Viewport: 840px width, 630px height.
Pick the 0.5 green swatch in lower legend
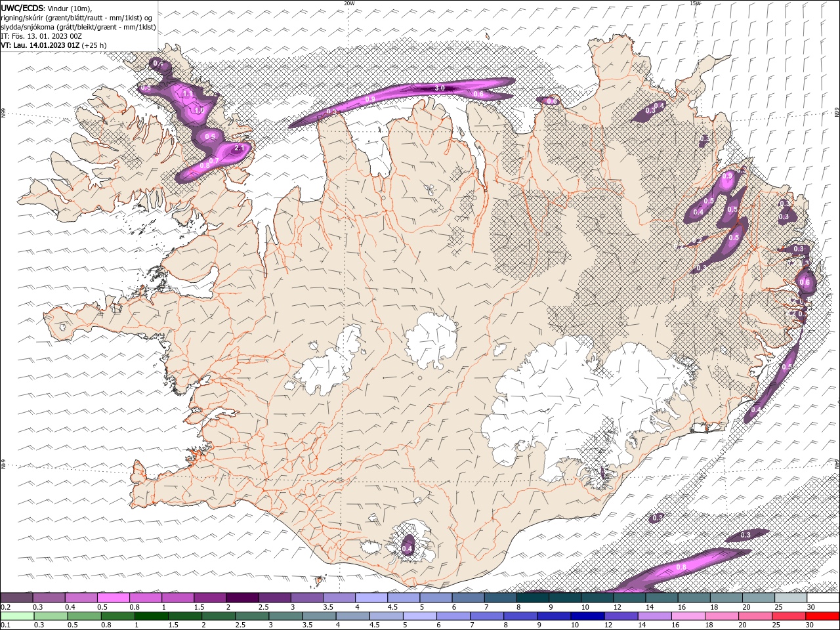(84, 616)
